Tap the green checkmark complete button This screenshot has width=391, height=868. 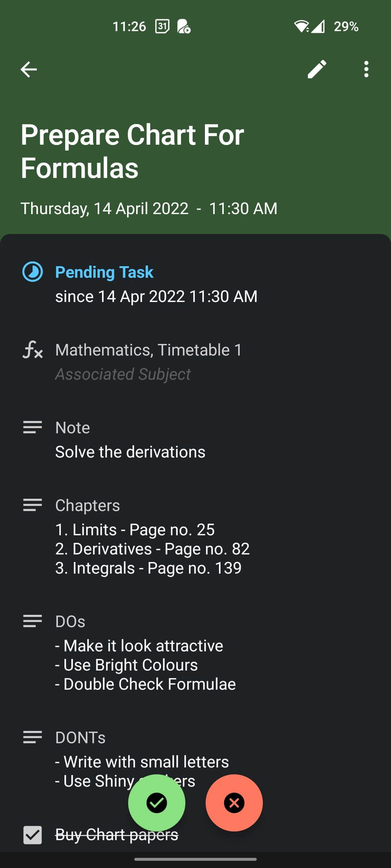157,803
